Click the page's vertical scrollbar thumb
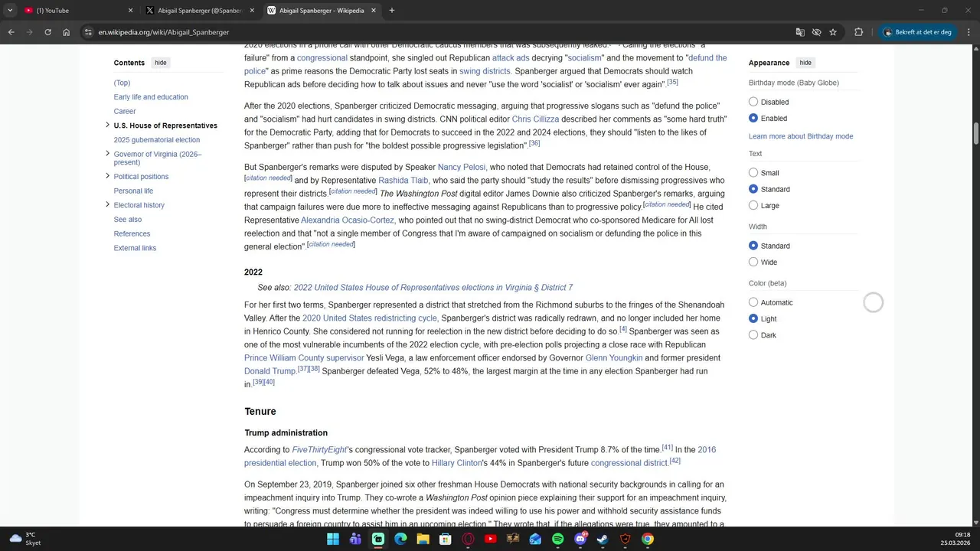This screenshot has width=980, height=551. tap(975, 132)
